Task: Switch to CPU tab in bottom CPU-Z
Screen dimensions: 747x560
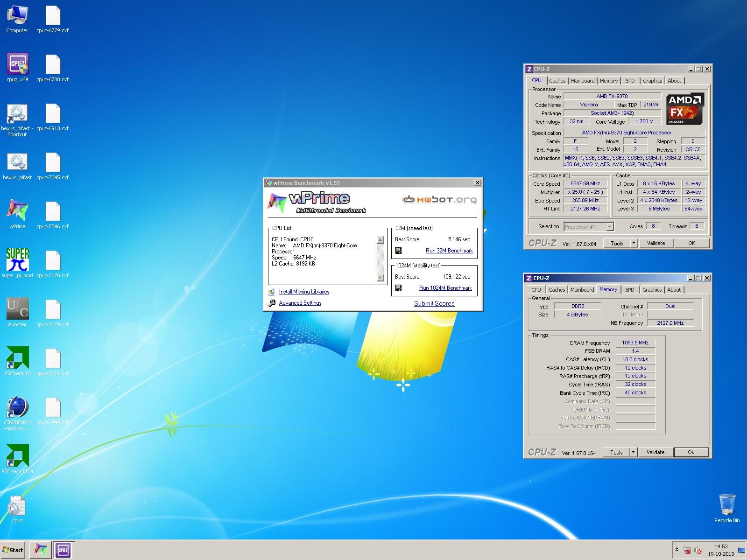Action: (536, 290)
